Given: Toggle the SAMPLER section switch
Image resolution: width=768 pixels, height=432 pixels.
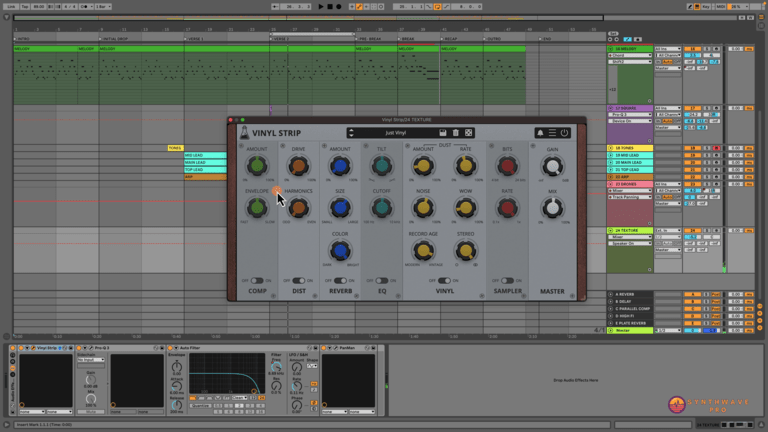Looking at the screenshot, I should point(507,281).
